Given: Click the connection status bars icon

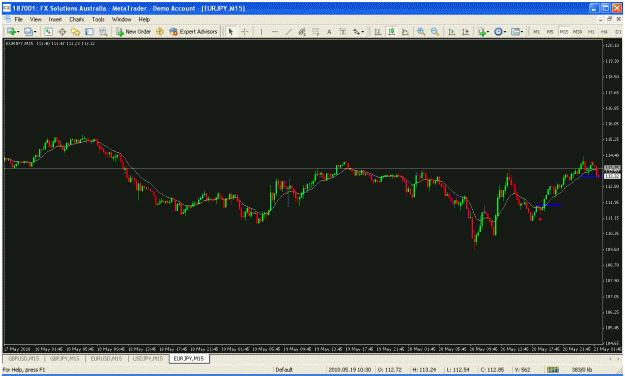Looking at the screenshot, I should (552, 370).
